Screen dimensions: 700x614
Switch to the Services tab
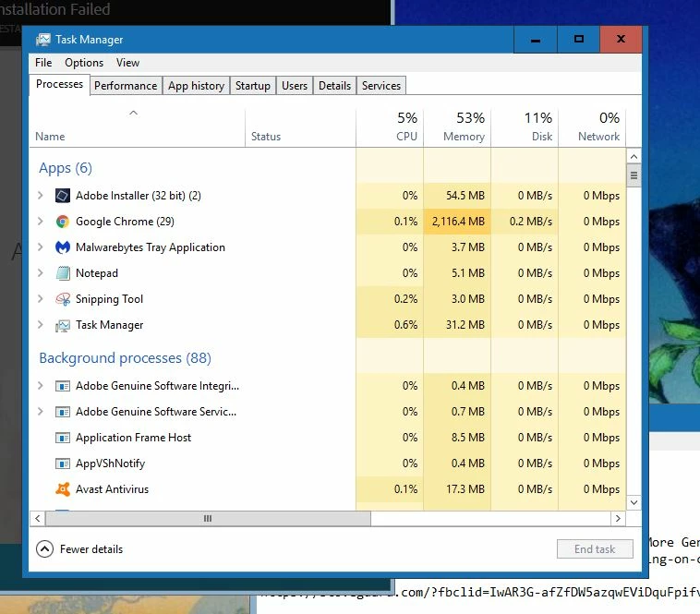(x=381, y=86)
